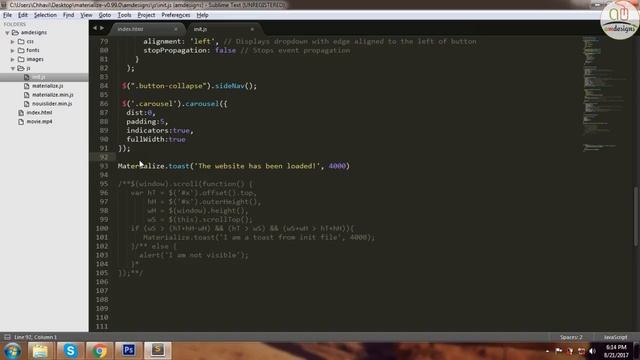Image resolution: width=640 pixels, height=360 pixels.
Task: Expand the css folder
Action: click(13, 42)
